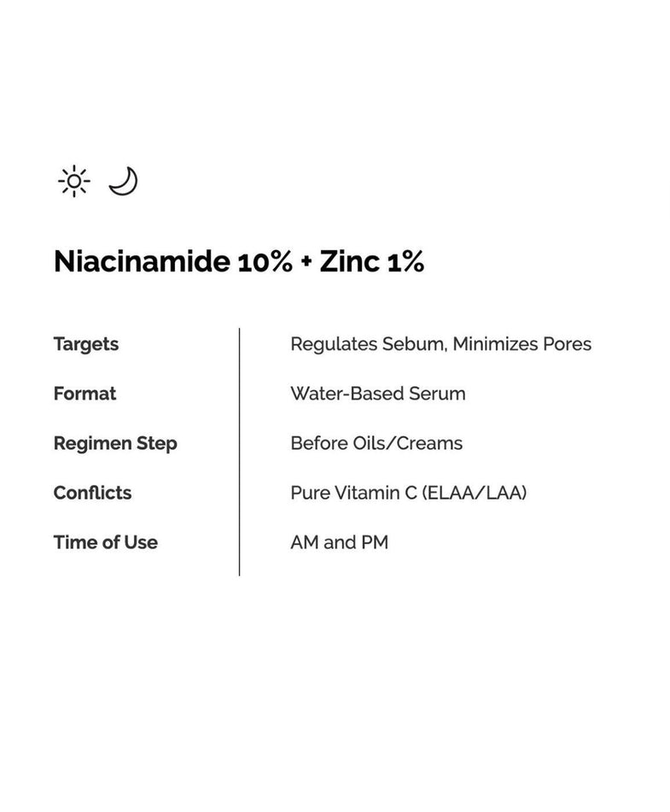This screenshot has height=812, width=670.
Task: Click the sun daytime-use icon
Action: click(x=74, y=181)
